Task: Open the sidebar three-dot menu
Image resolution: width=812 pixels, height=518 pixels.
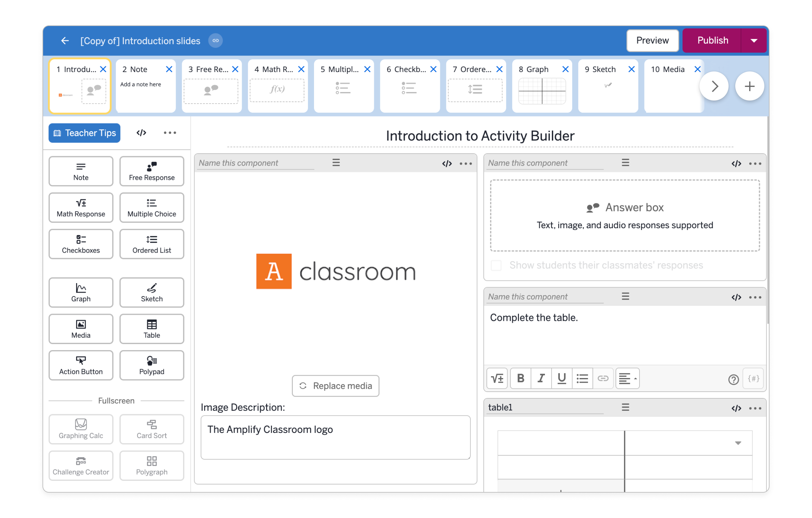Action: click(170, 133)
